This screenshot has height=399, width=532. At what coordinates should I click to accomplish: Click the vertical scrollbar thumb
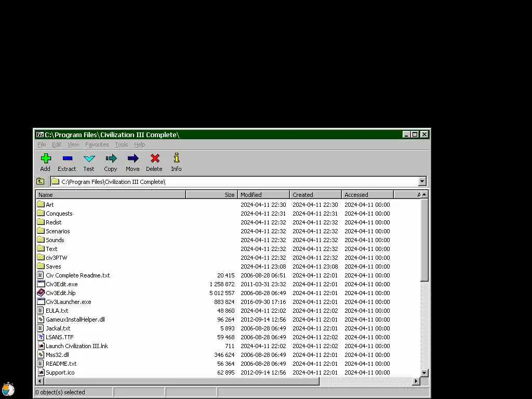click(x=424, y=240)
